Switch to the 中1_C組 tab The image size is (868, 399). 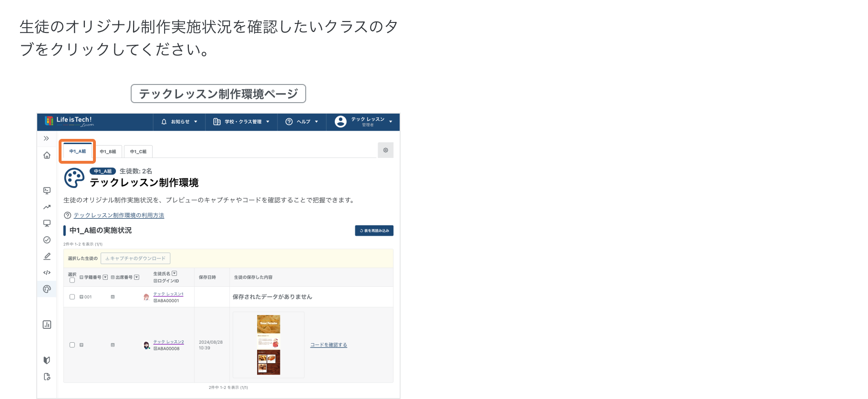[x=138, y=152]
